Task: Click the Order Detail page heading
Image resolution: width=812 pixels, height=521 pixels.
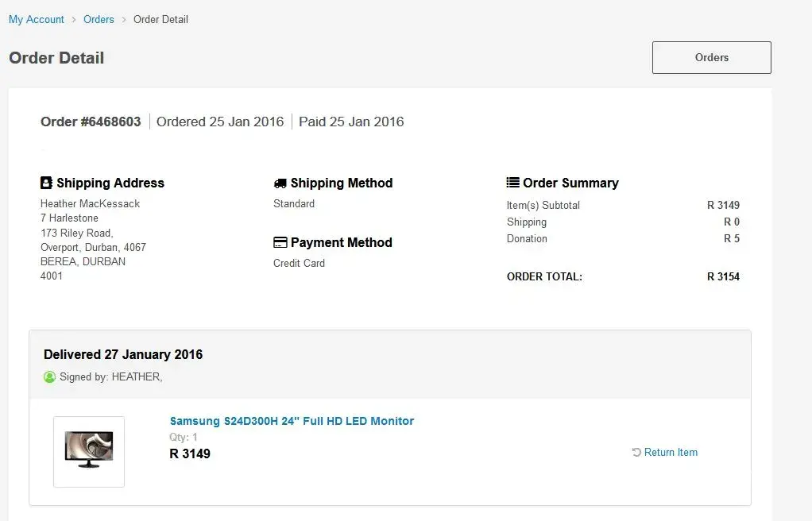Action: 56,58
